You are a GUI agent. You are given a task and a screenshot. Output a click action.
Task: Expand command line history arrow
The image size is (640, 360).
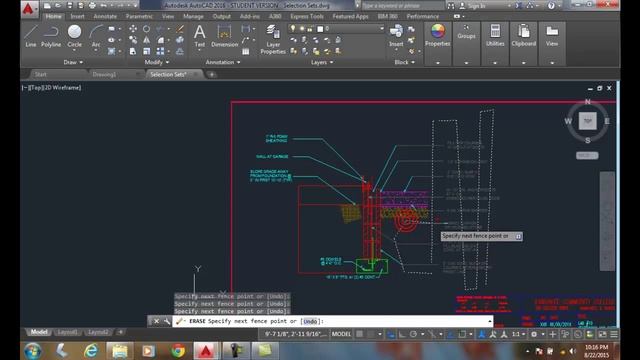pos(489,321)
